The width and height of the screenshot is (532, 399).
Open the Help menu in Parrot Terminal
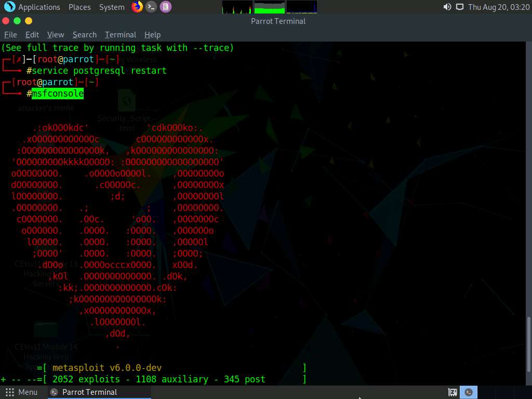tap(152, 35)
